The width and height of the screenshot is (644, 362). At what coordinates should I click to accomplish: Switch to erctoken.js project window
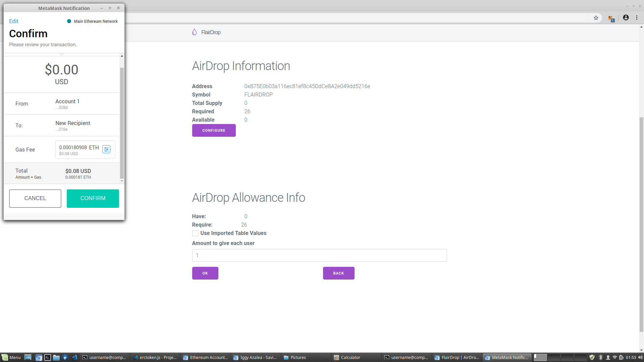click(155, 358)
